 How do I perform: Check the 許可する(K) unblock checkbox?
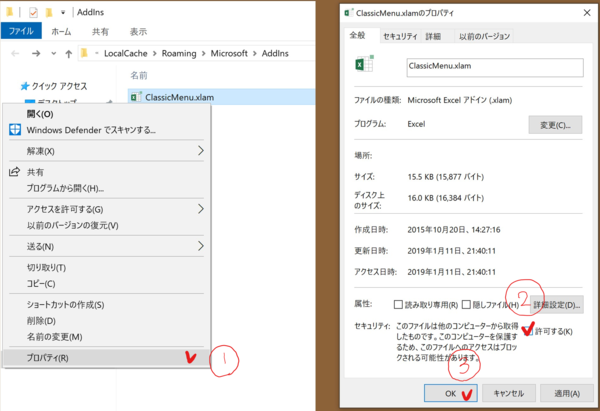[x=528, y=330]
